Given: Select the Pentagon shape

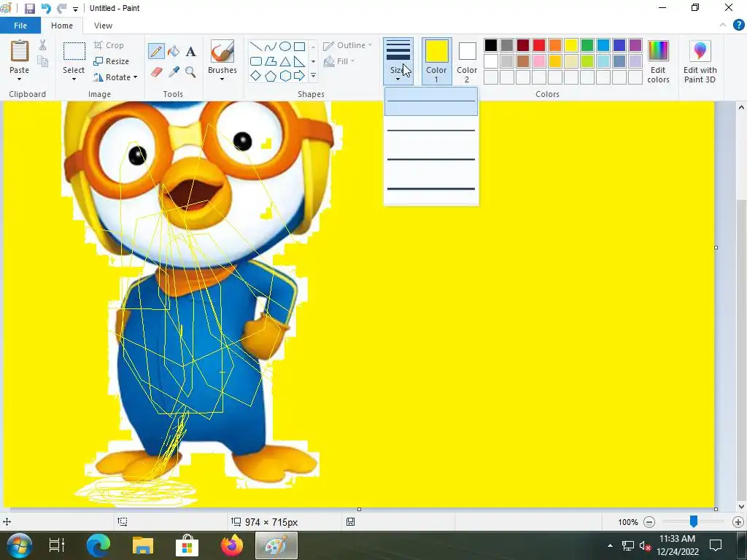Looking at the screenshot, I should [270, 76].
